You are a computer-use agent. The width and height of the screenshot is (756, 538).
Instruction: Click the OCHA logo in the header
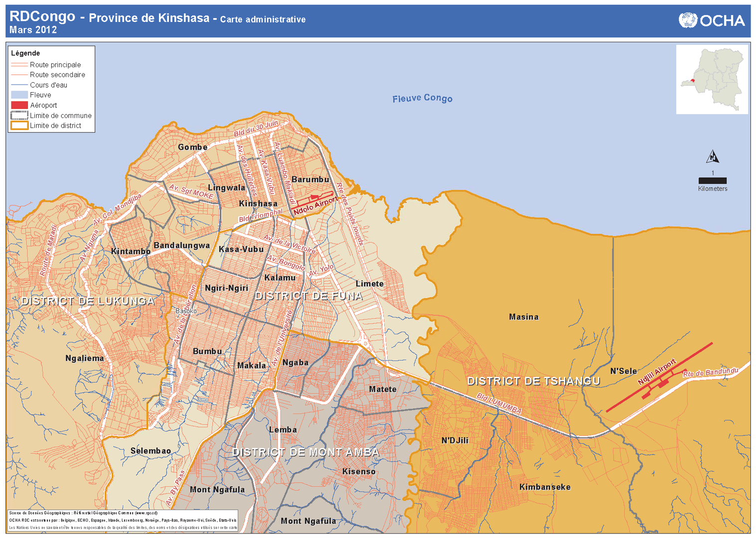712,20
